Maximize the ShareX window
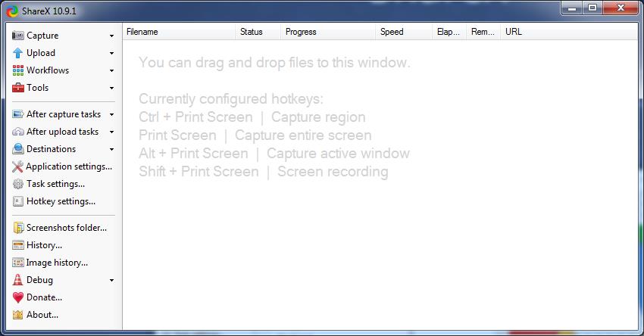 click(592, 8)
